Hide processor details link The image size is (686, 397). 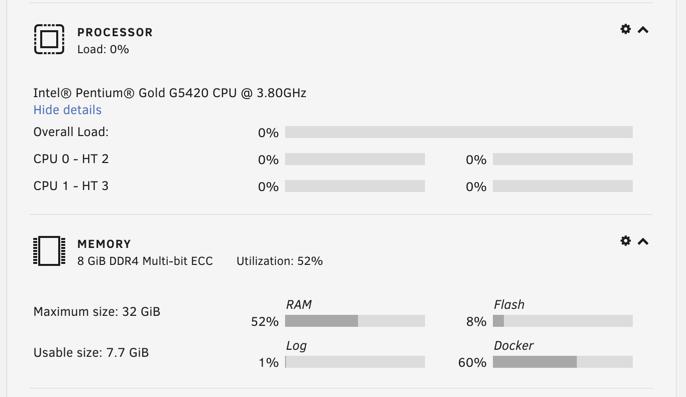67,110
